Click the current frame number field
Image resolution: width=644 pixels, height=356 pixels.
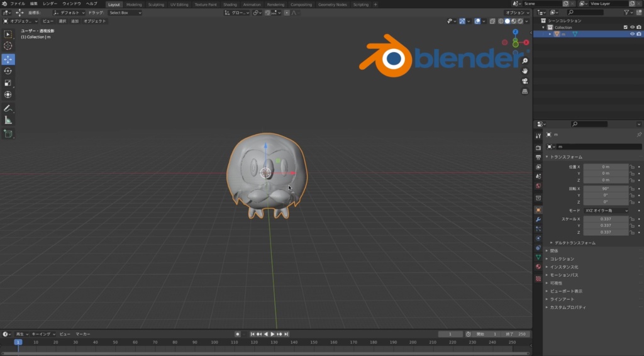[450, 334]
